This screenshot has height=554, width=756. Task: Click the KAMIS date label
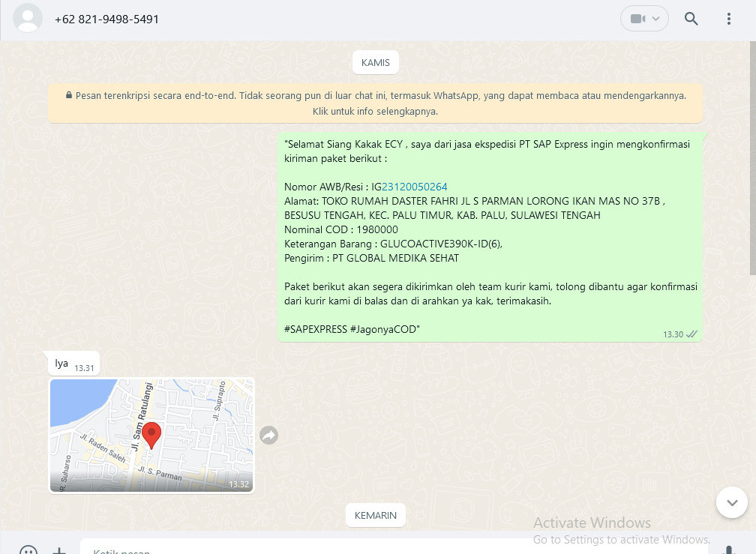[376, 63]
